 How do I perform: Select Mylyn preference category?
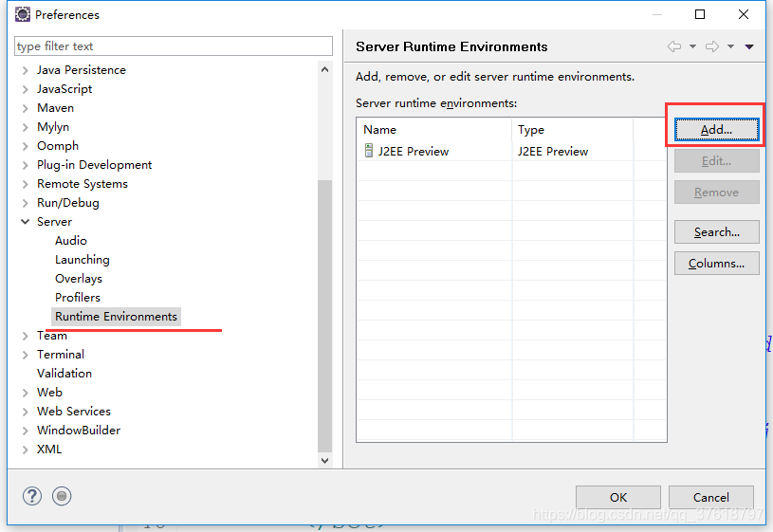53,127
